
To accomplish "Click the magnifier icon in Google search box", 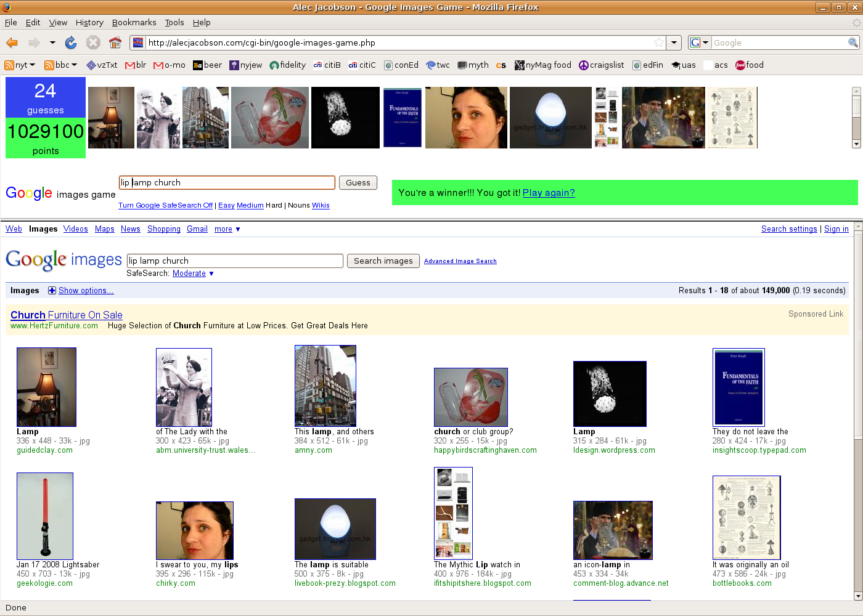I will (x=853, y=43).
